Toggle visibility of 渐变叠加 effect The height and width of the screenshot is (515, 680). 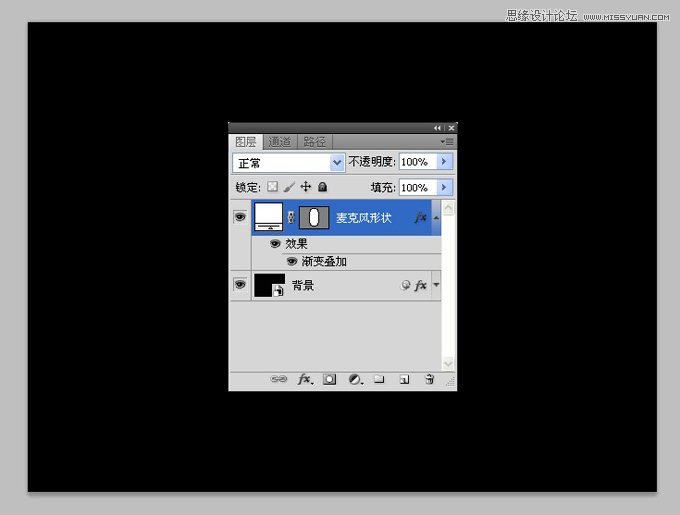coord(292,261)
